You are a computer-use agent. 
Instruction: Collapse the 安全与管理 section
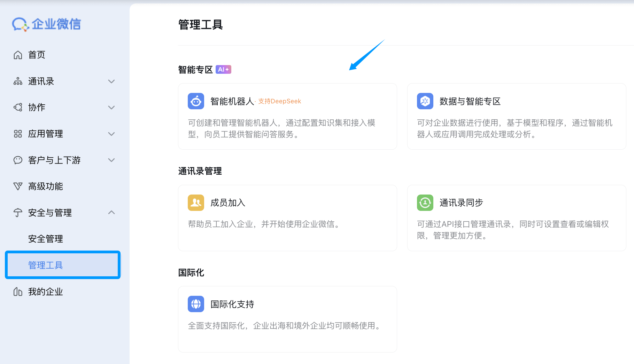(x=111, y=212)
